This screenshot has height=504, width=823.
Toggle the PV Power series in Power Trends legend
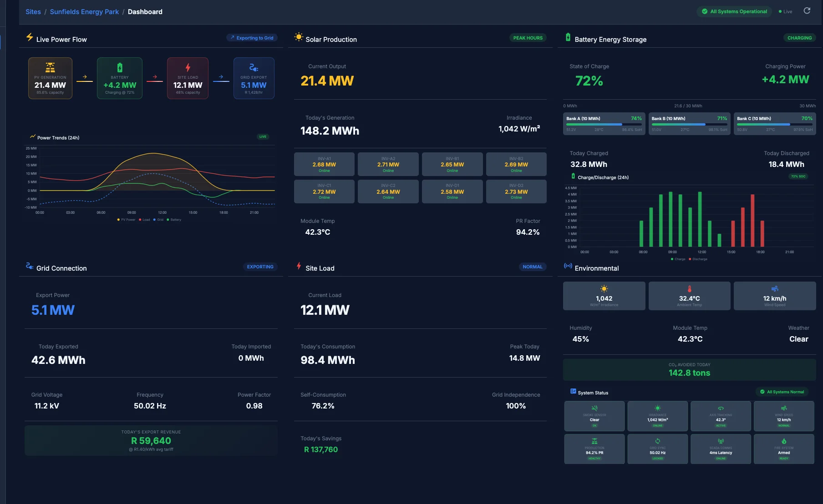click(127, 220)
